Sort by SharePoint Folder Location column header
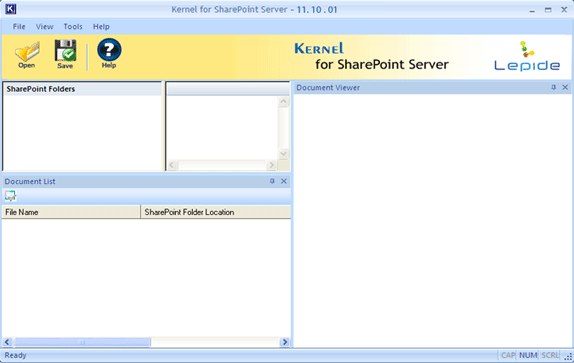The image size is (574, 363). coord(216,212)
